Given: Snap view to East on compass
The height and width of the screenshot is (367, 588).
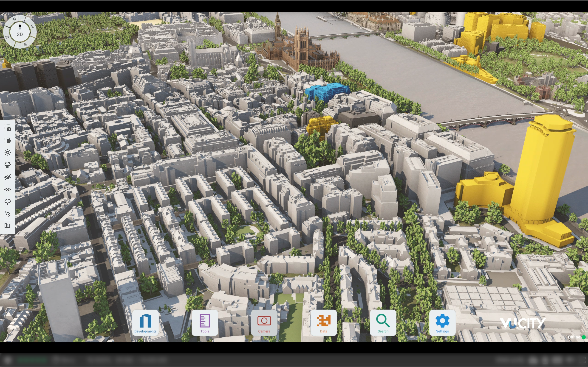Looking at the screenshot, I should pyautogui.click(x=33, y=26).
